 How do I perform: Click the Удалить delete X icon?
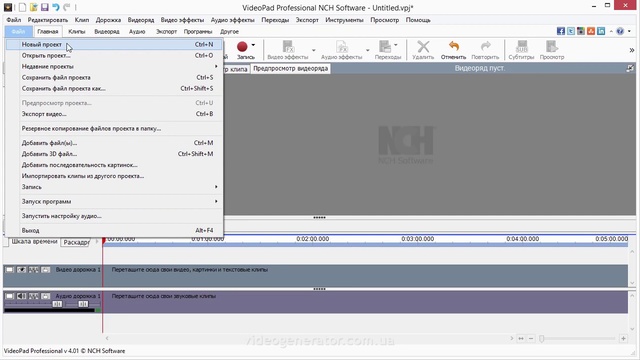coord(423,47)
